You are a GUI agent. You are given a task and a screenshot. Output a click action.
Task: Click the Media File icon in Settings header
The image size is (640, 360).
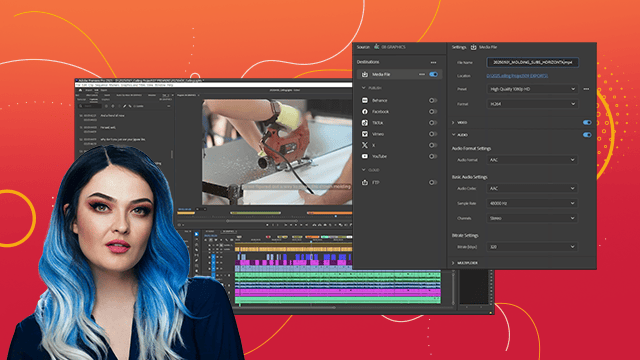473,47
